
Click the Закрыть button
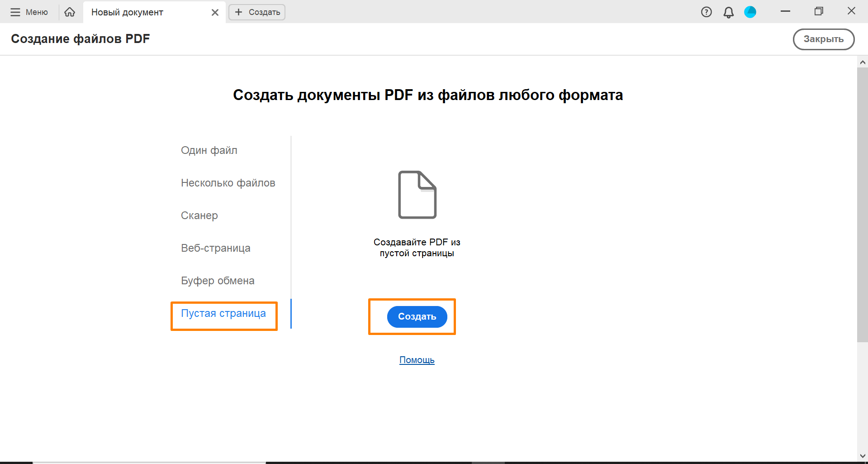click(823, 39)
